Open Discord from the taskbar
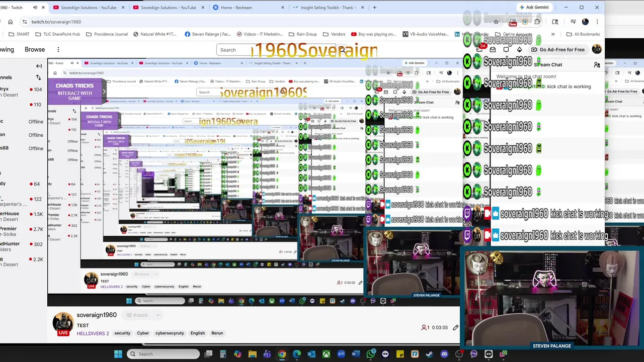 click(444, 354)
